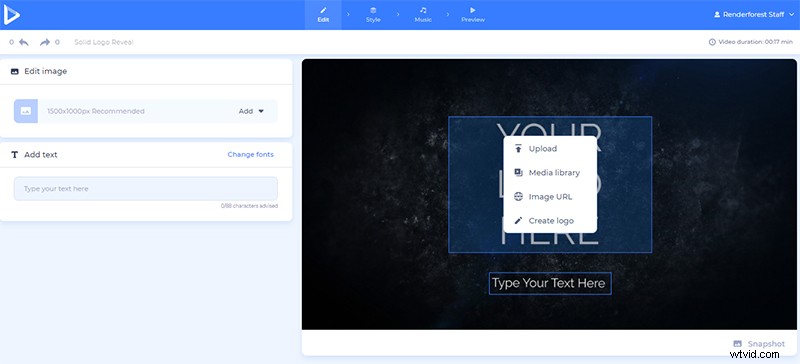Click the Image URL globe icon
Screen dimensions: 800x364
(x=518, y=197)
